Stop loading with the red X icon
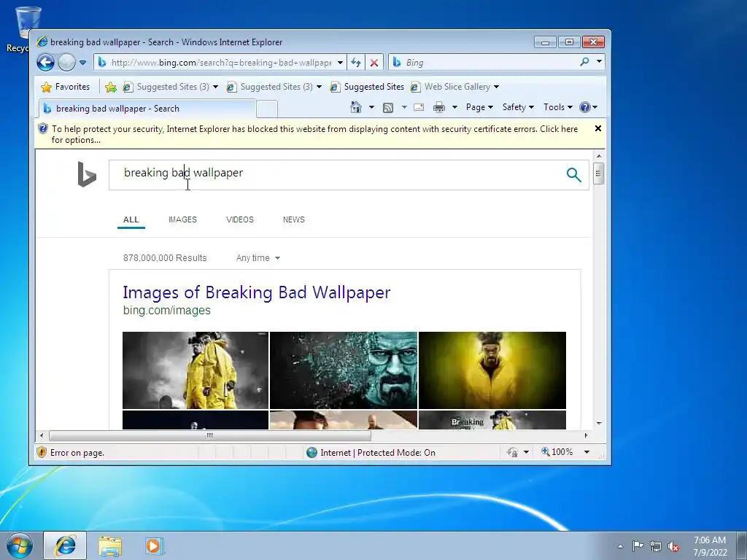 374,63
